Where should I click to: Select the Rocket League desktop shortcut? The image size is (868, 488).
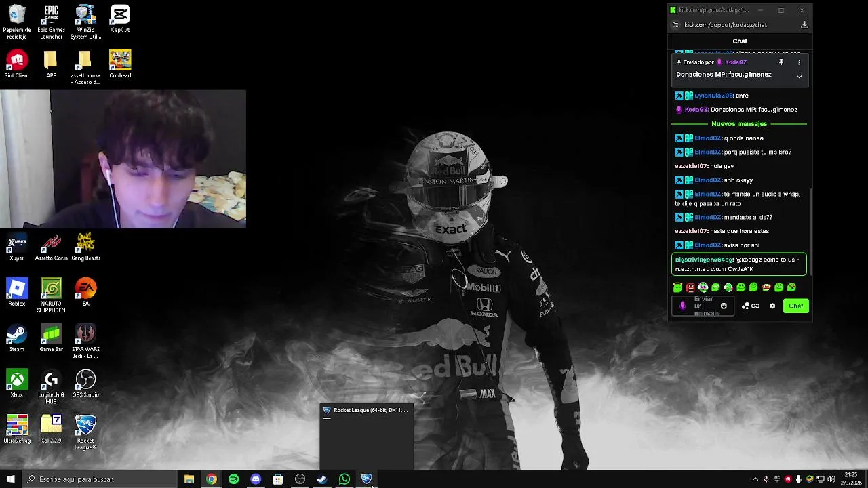coord(85,432)
